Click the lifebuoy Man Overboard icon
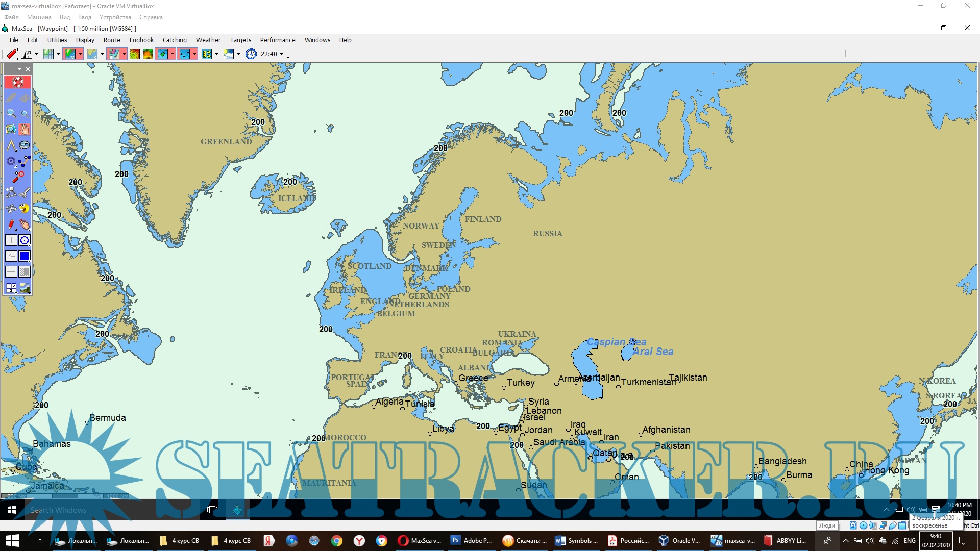Screen dimensions: 980x551 (x=18, y=82)
